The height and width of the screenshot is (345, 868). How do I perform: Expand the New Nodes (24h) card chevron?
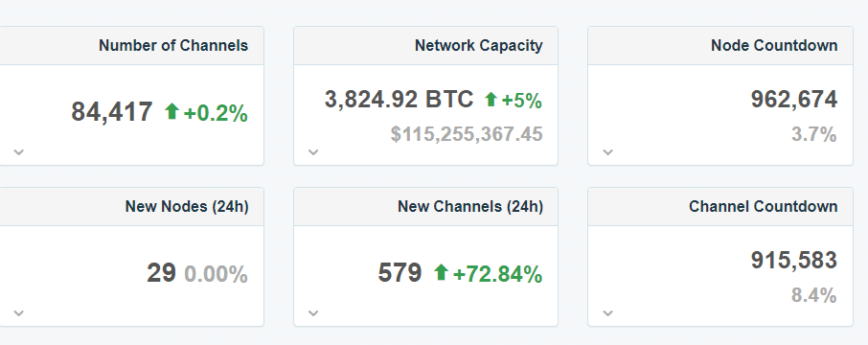tap(19, 312)
